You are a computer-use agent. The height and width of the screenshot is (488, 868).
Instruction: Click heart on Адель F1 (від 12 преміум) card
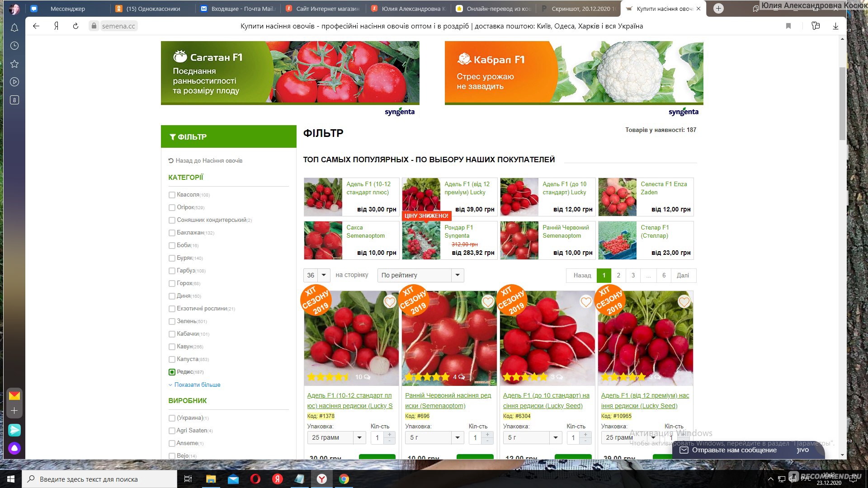[x=684, y=301]
